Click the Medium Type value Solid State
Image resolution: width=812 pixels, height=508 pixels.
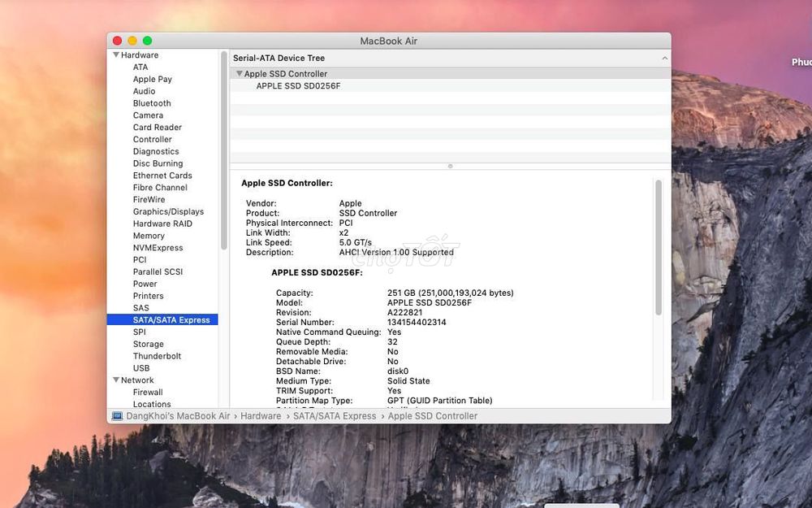(408, 380)
